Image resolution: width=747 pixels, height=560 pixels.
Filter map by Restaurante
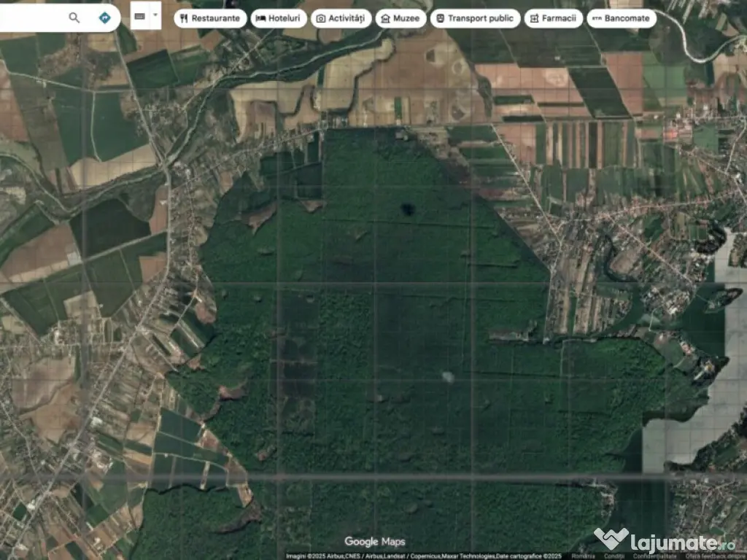(209, 18)
